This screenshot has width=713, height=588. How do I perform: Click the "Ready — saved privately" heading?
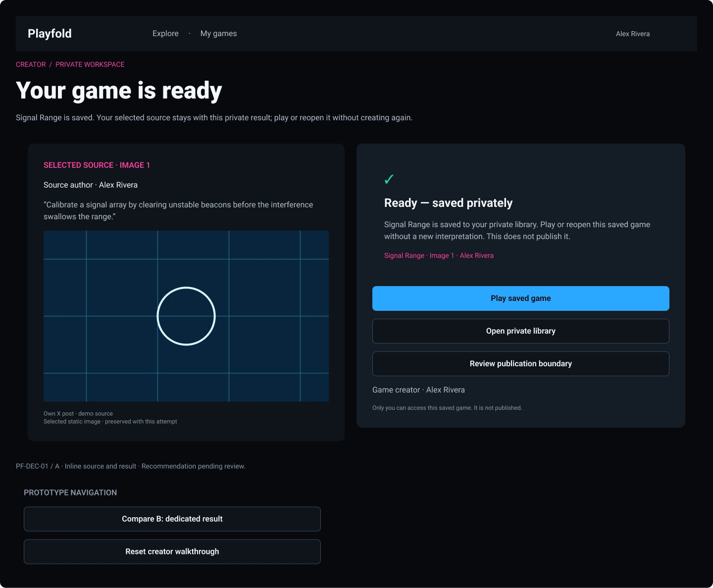click(448, 203)
